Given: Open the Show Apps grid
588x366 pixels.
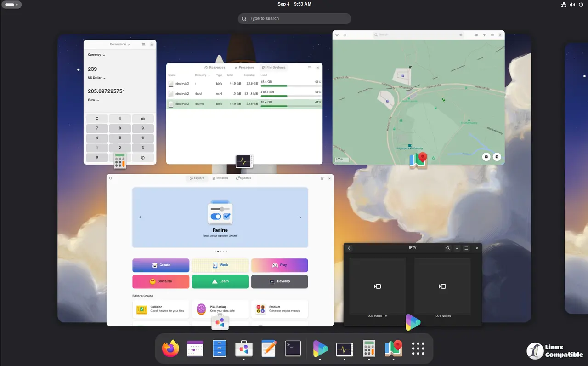Looking at the screenshot, I should [x=418, y=349].
